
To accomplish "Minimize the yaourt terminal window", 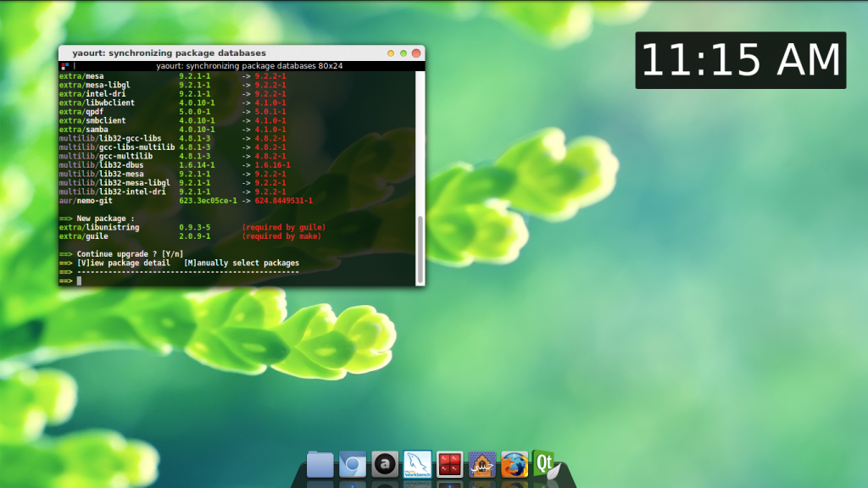I will coord(390,53).
